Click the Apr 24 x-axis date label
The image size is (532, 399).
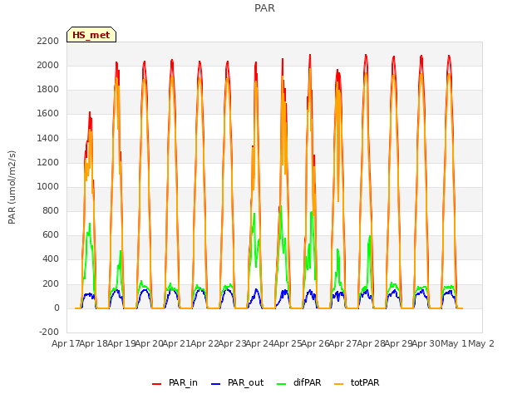coord(260,343)
